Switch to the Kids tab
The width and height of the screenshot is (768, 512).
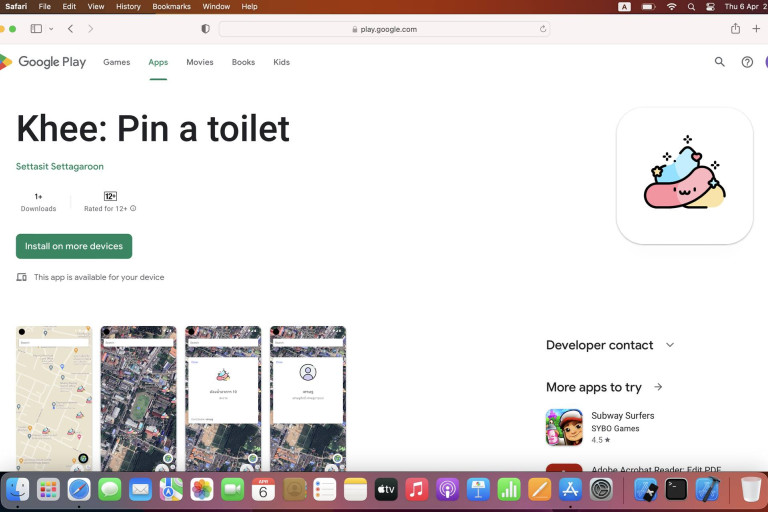(x=282, y=62)
